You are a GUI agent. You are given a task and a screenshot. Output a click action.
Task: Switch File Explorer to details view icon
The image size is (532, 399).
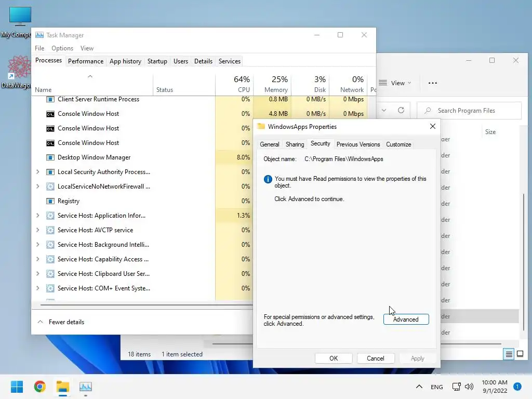pos(509,354)
